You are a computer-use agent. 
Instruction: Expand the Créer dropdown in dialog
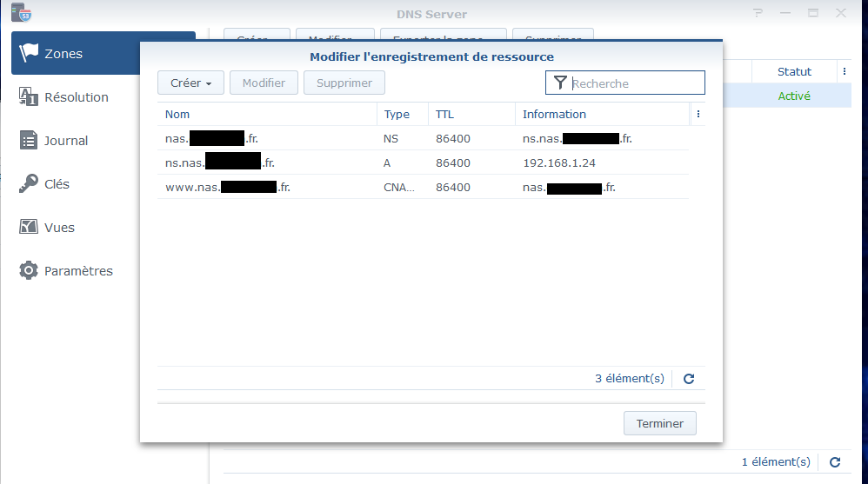(190, 83)
